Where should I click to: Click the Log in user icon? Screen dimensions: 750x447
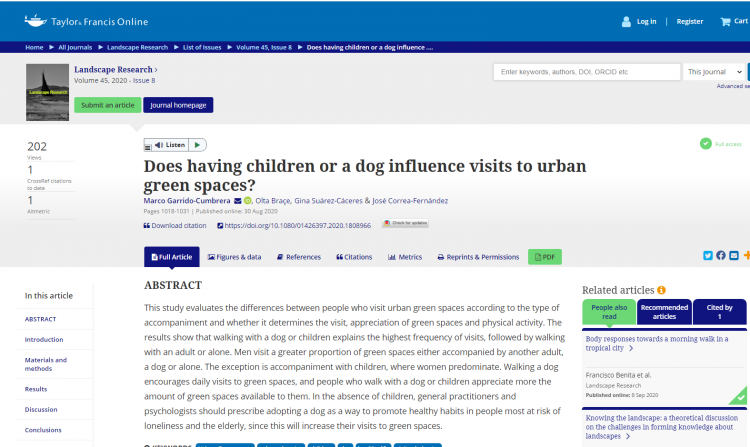tap(627, 21)
